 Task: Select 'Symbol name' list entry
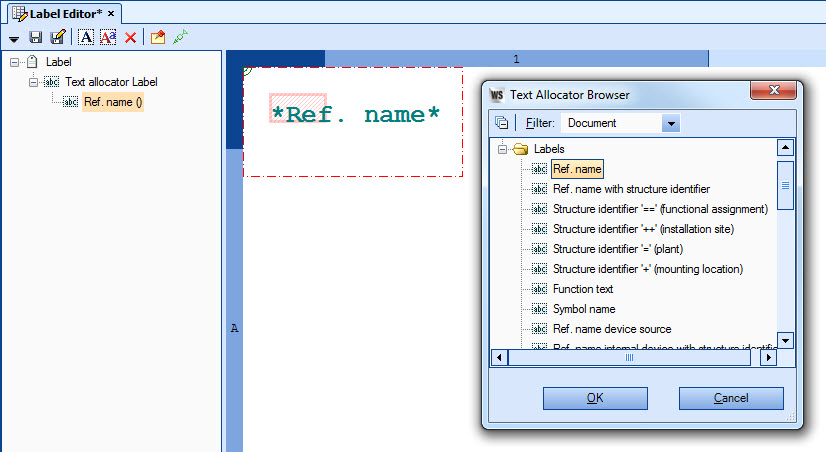583,309
